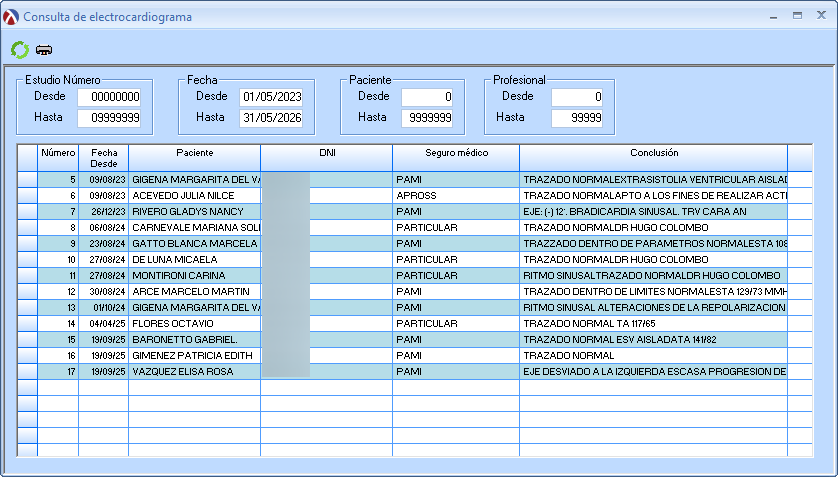The width and height of the screenshot is (838, 477).
Task: Edit Fecha Hasta field 31/05/2026
Action: [x=271, y=118]
